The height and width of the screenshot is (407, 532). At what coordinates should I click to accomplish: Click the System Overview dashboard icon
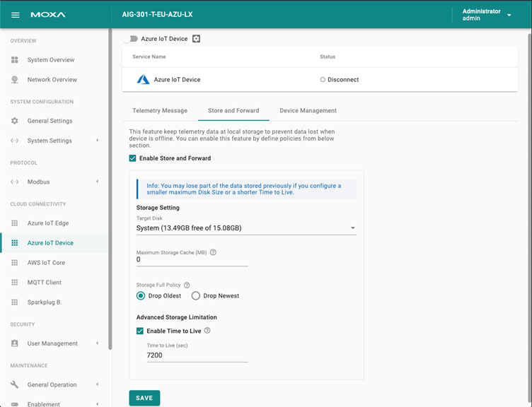15,59
